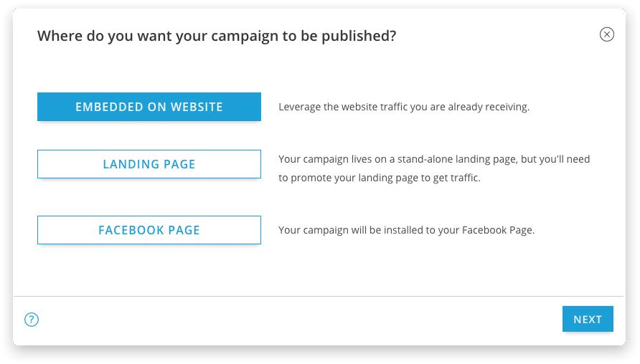Close the campaign publish dialog

(607, 34)
